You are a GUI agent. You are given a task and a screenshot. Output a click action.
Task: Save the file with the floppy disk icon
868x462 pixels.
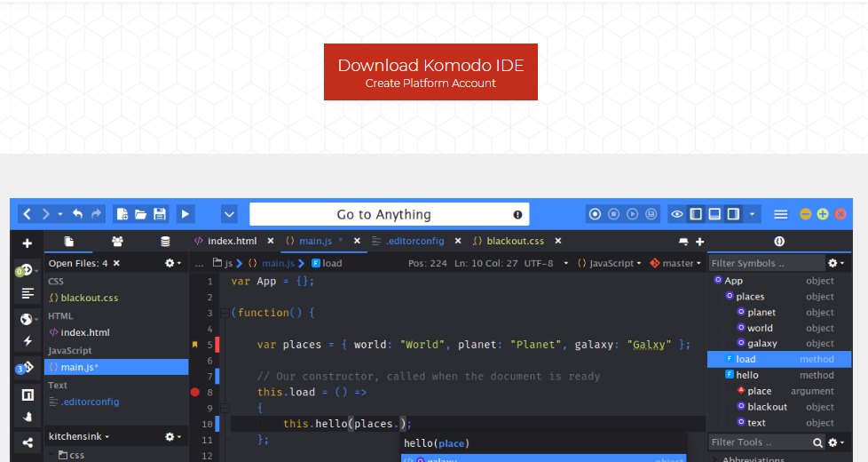point(160,214)
